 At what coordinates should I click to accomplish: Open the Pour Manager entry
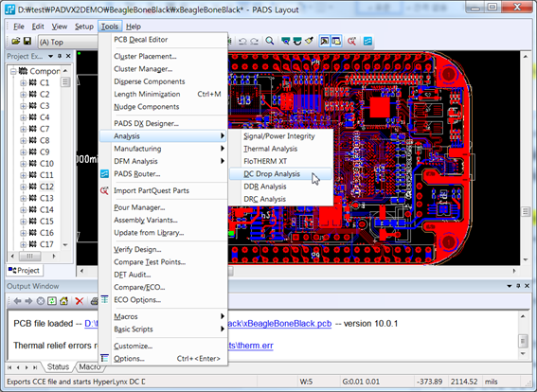(x=163, y=207)
